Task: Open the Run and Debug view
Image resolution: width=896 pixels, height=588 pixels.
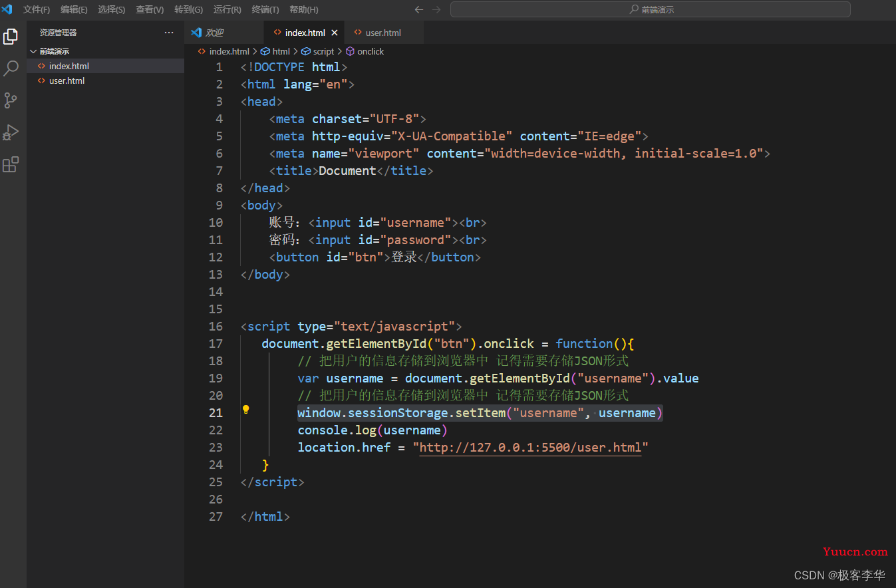Action: (11, 132)
